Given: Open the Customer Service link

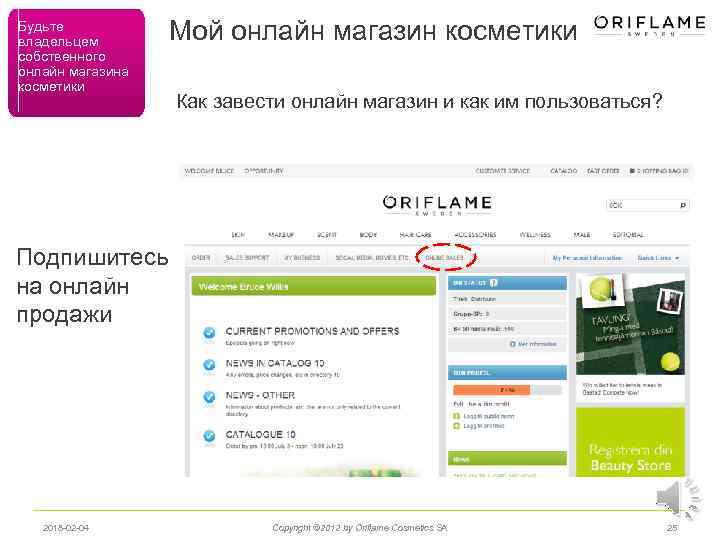Looking at the screenshot, I should 502,171.
